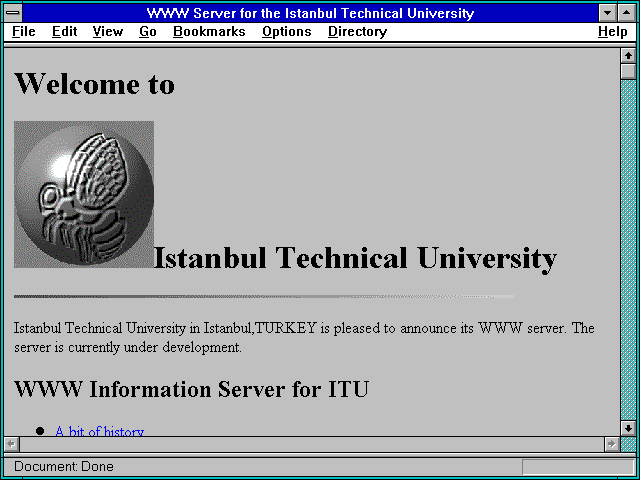Open the window control menu box
This screenshot has width=640, height=480.
(x=13, y=13)
